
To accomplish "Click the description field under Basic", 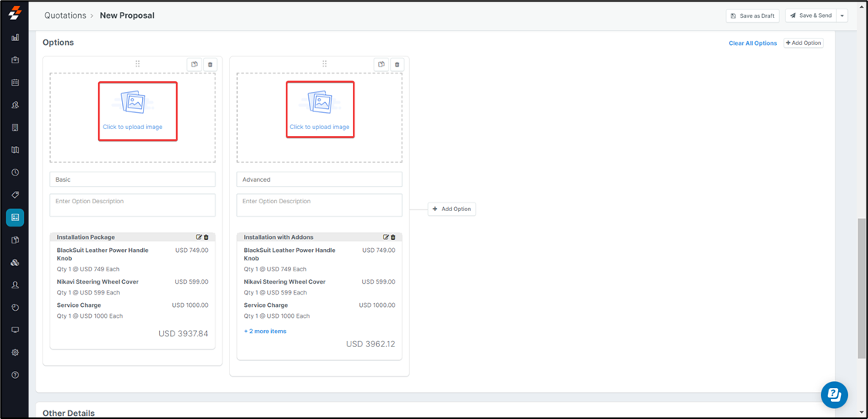I will (132, 205).
